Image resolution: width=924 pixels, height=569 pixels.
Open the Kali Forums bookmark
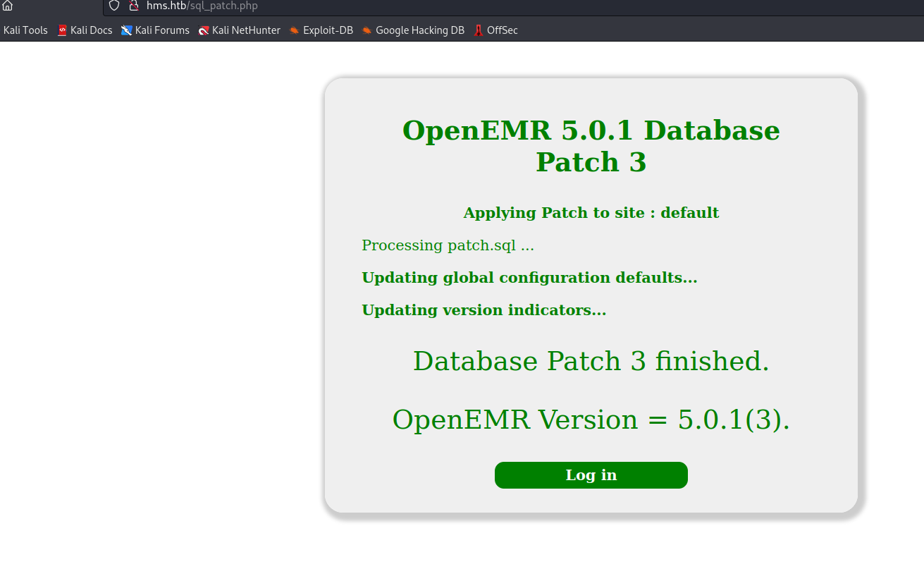tap(155, 30)
